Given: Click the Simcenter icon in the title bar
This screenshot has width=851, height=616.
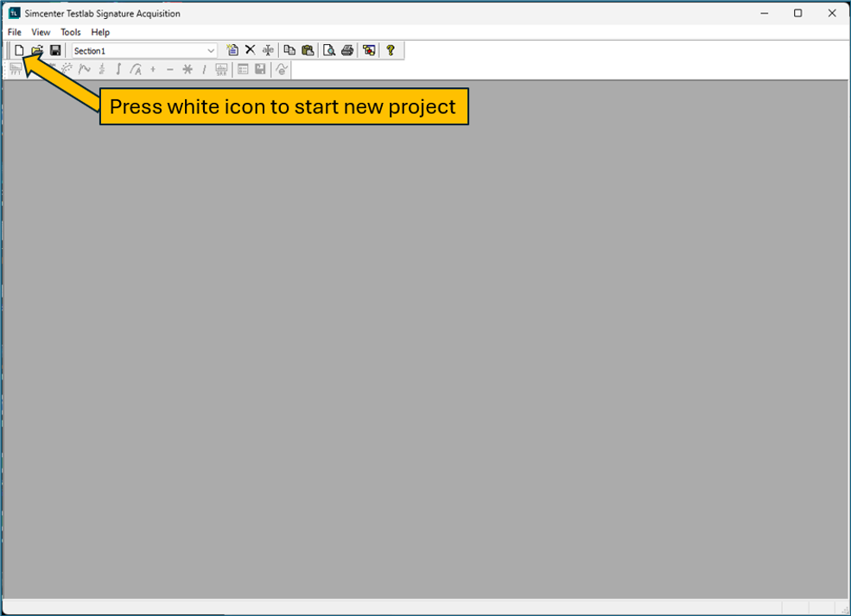Looking at the screenshot, I should [x=13, y=13].
